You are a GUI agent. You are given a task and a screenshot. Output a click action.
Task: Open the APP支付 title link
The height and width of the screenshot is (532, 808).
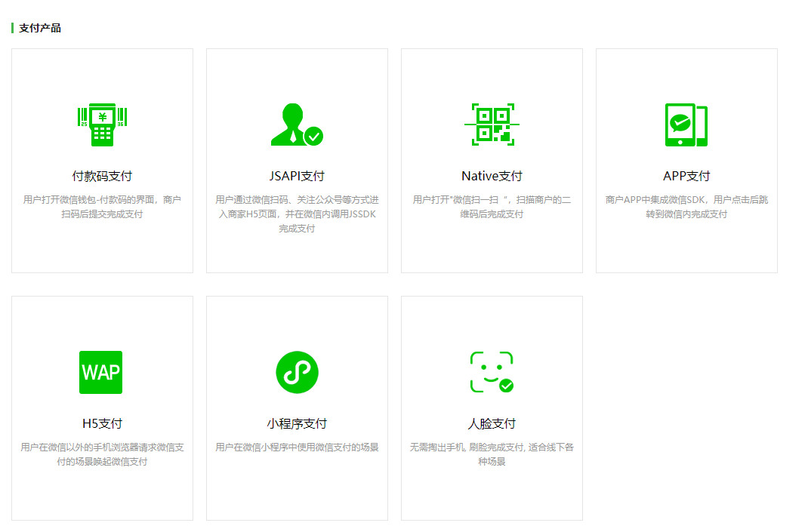point(686,176)
